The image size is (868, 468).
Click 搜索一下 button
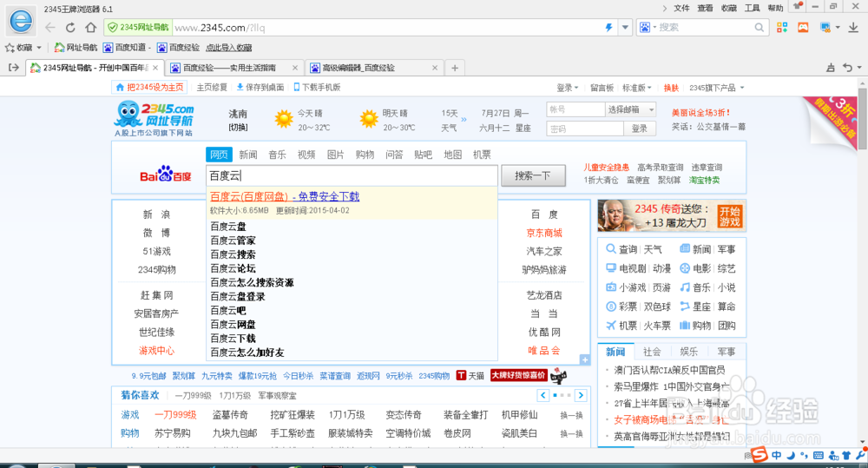pyautogui.click(x=533, y=175)
